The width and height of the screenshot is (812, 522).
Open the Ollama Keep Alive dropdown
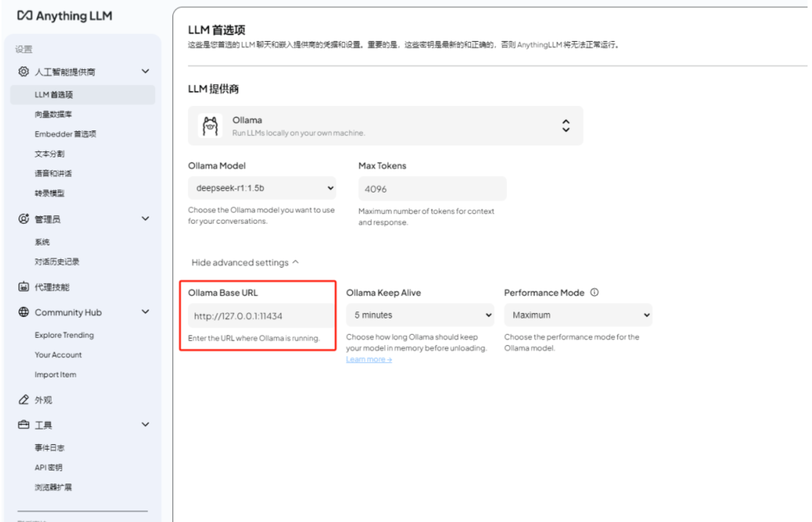[420, 315]
